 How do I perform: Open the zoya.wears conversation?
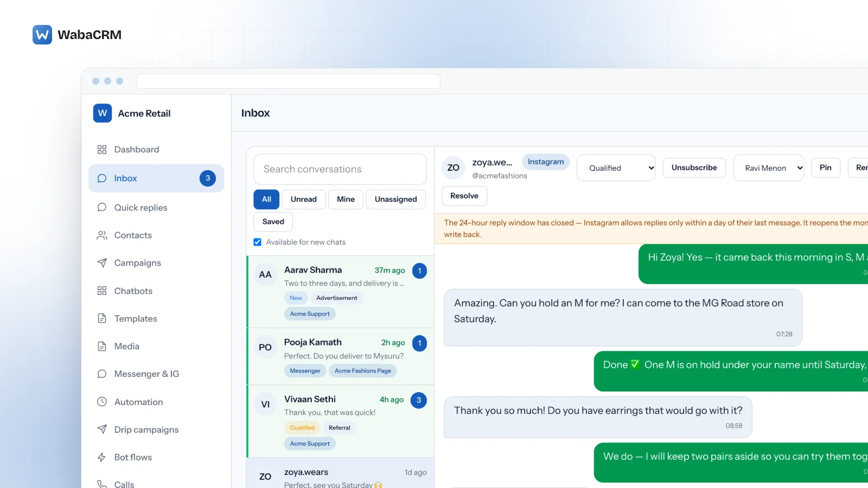pos(341,473)
